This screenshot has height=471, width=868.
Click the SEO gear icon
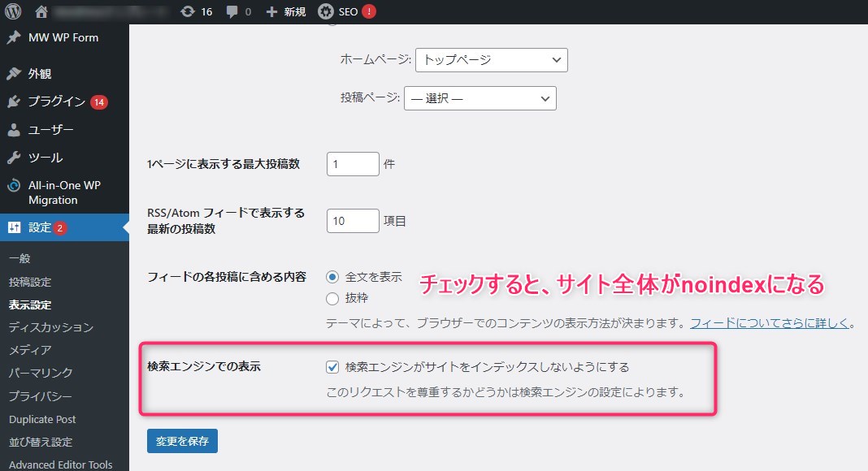(325, 11)
